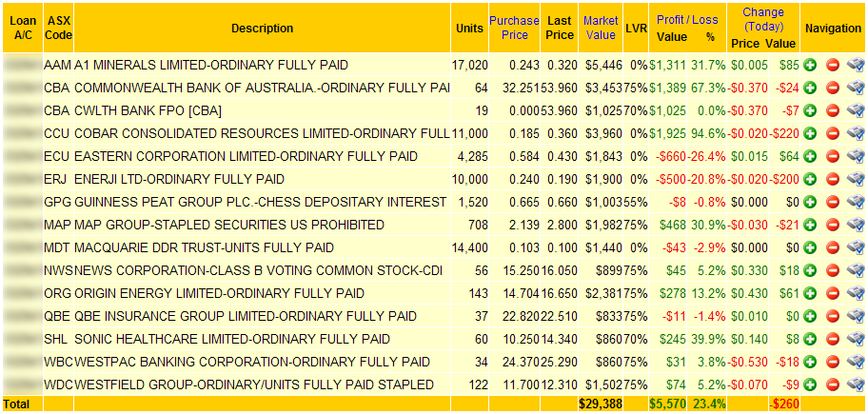Click red minus icon in A1 MINERALS row
The width and height of the screenshot is (868, 414).
[833, 66]
